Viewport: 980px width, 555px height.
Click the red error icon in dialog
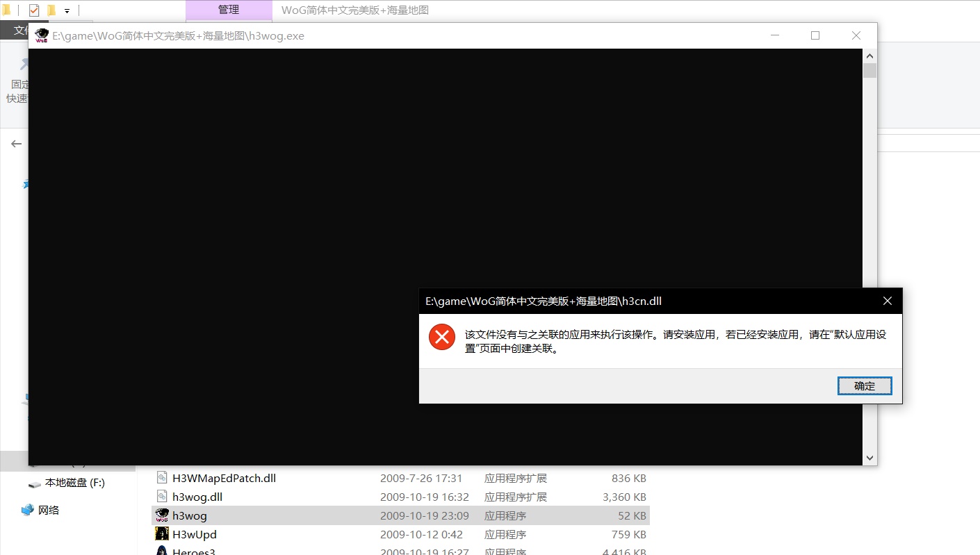point(441,338)
